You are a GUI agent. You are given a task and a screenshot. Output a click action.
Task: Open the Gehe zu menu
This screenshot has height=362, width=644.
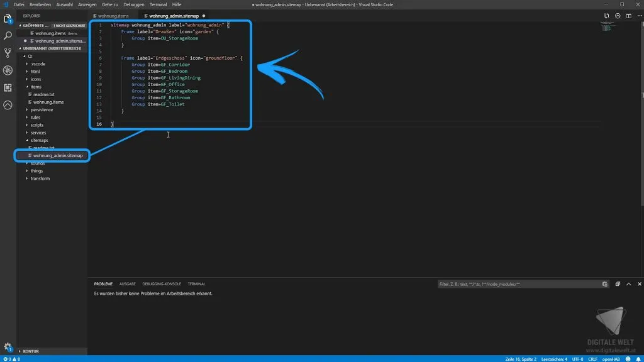[x=109, y=4]
